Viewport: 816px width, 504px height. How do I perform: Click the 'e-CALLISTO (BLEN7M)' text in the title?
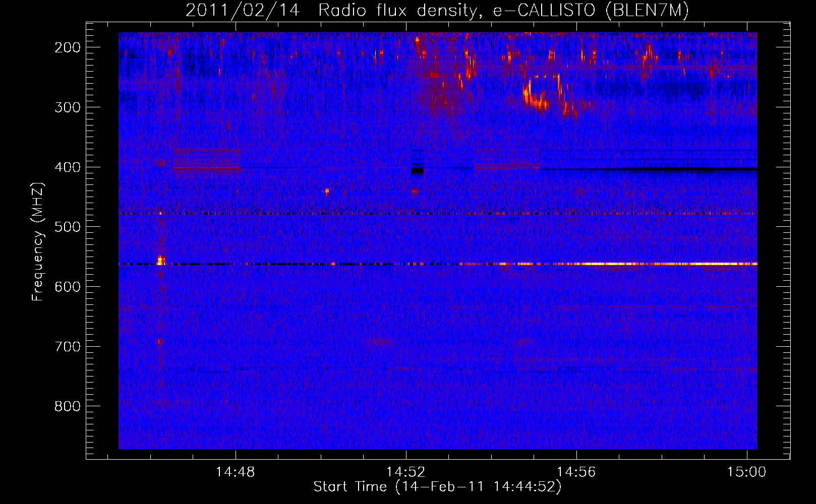tap(591, 11)
